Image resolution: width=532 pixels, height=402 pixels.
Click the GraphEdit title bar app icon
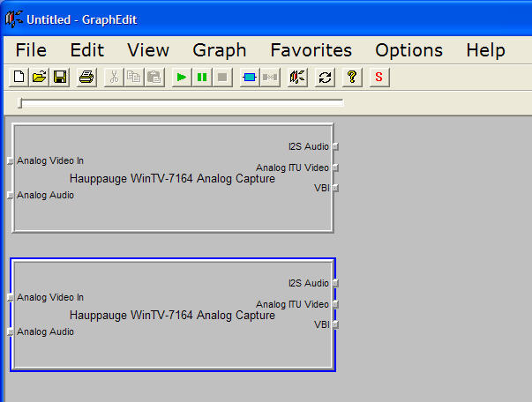coord(14,19)
